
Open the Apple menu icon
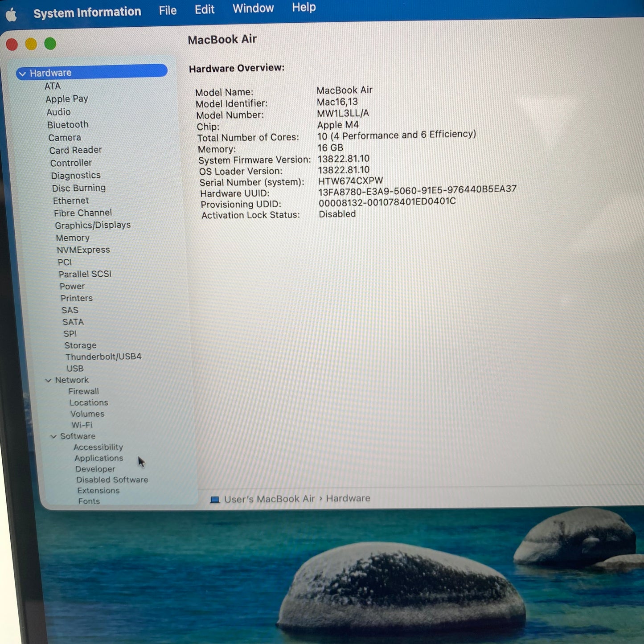coord(12,15)
